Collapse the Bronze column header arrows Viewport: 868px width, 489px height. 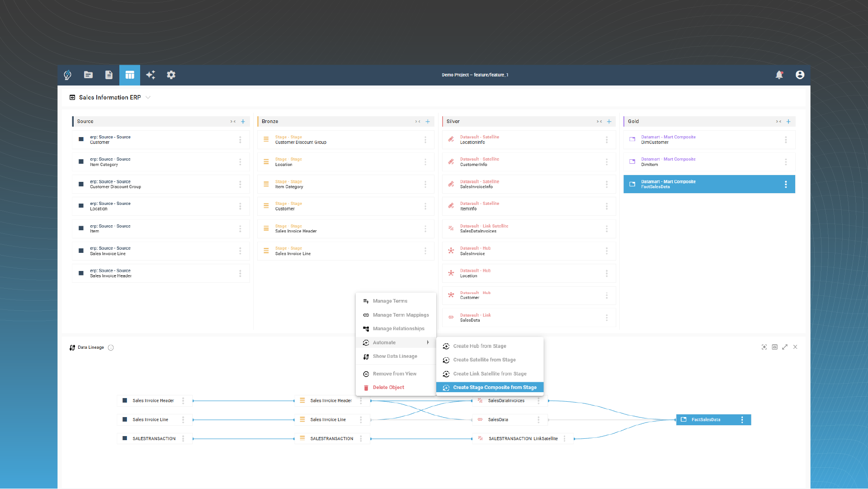click(x=418, y=122)
